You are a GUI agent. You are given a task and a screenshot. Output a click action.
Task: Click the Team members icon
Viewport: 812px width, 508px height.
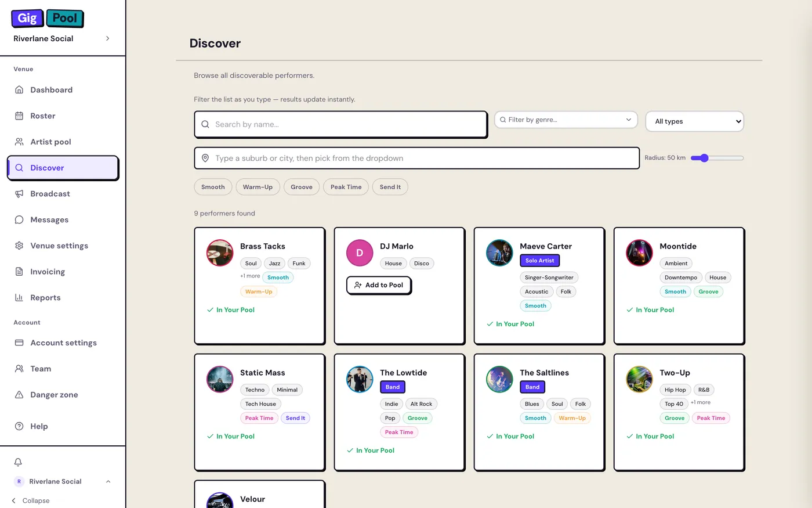[19, 369]
